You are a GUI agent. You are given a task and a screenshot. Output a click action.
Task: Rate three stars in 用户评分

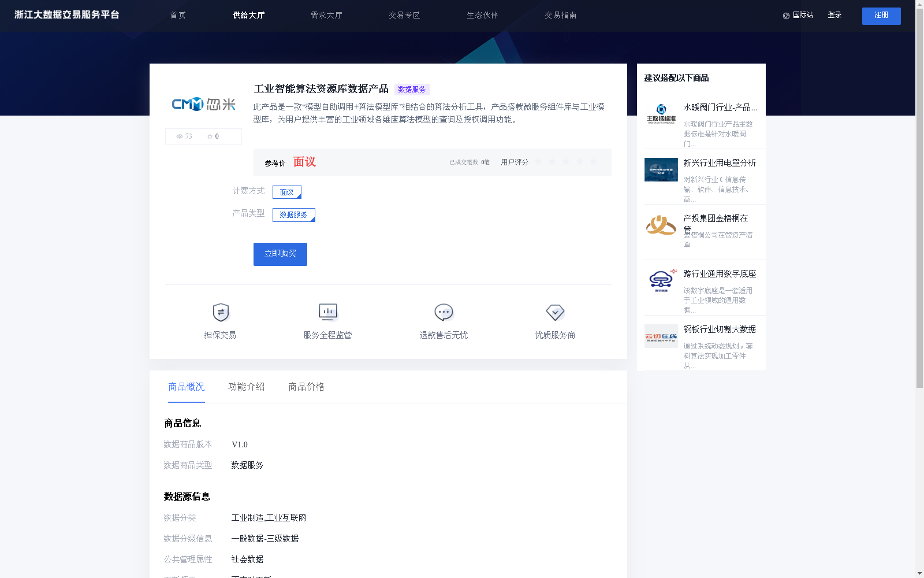click(x=566, y=162)
